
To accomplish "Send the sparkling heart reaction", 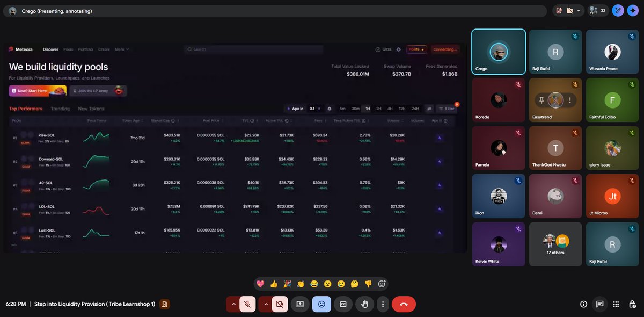I will pyautogui.click(x=260, y=284).
